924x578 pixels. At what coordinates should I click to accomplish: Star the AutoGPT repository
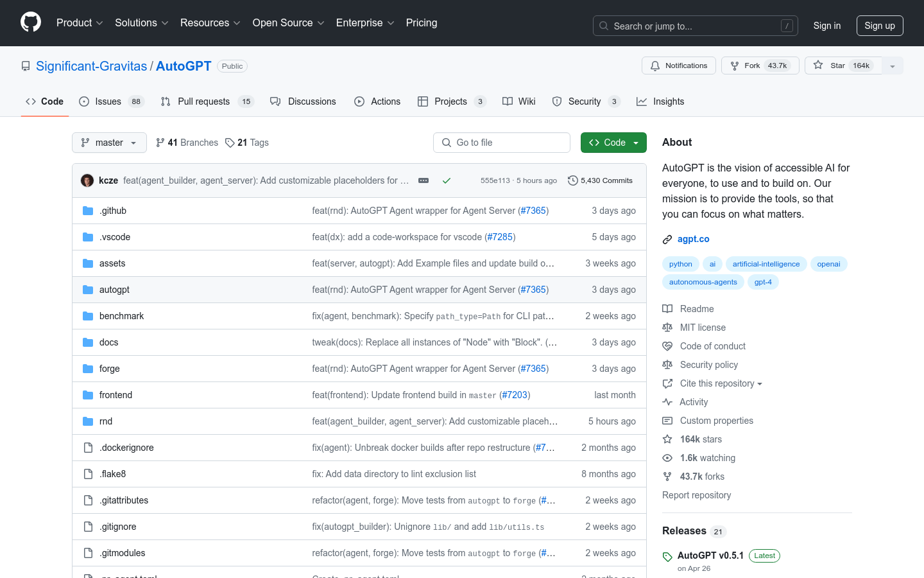click(x=843, y=66)
